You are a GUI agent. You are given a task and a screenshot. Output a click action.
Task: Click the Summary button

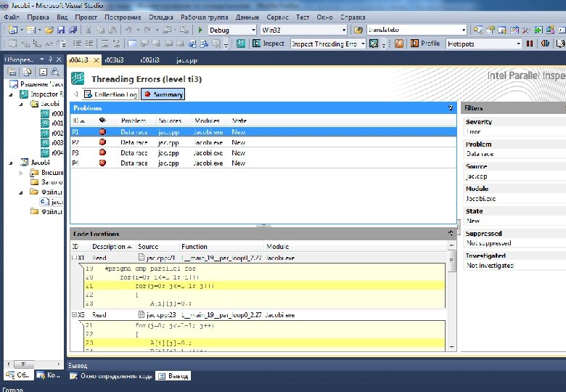click(x=163, y=94)
